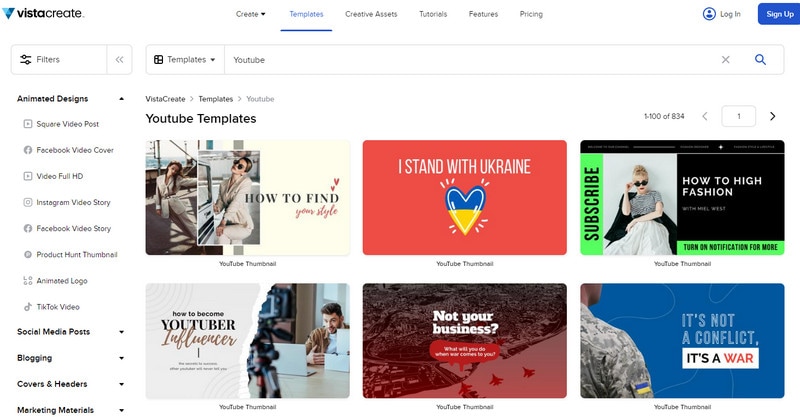
Task: Click the Log In user icon
Action: pyautogui.click(x=709, y=14)
